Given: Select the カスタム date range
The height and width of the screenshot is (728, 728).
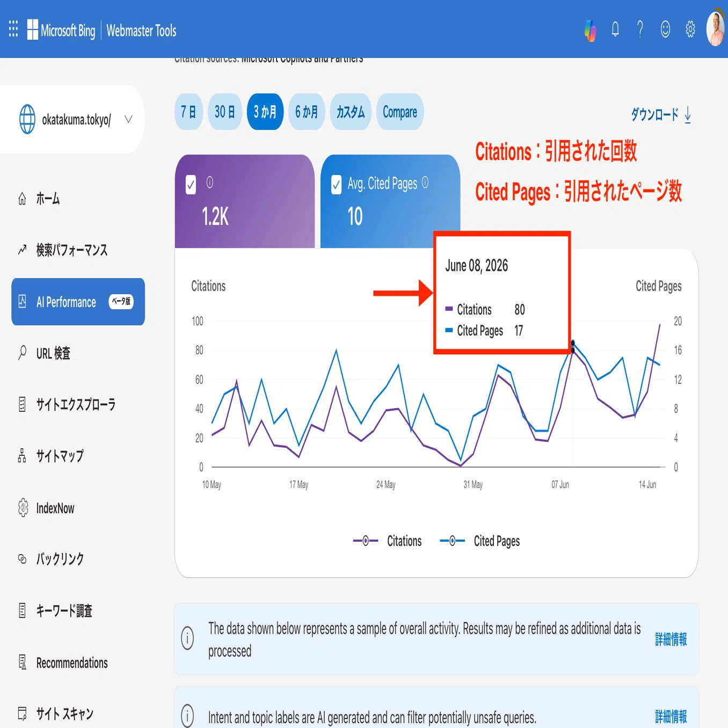Looking at the screenshot, I should point(351,112).
